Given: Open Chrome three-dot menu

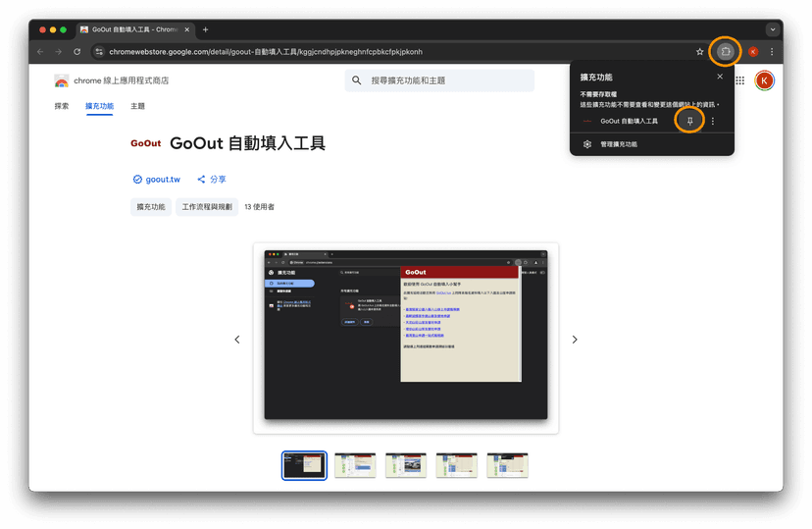Looking at the screenshot, I should (x=772, y=52).
